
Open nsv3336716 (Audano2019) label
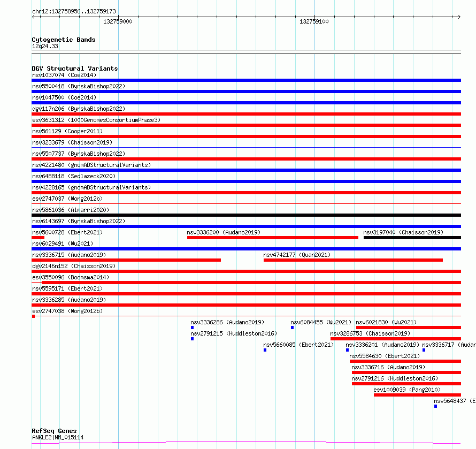tap(388, 367)
